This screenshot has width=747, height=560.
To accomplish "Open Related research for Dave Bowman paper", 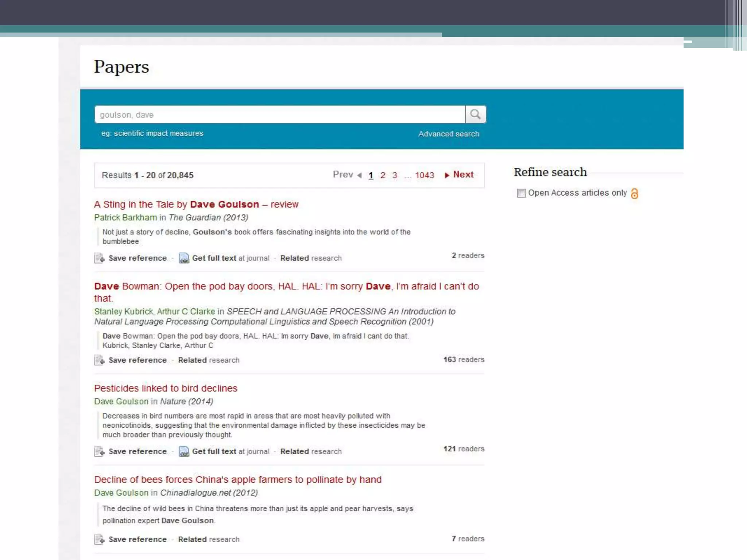I will [209, 360].
